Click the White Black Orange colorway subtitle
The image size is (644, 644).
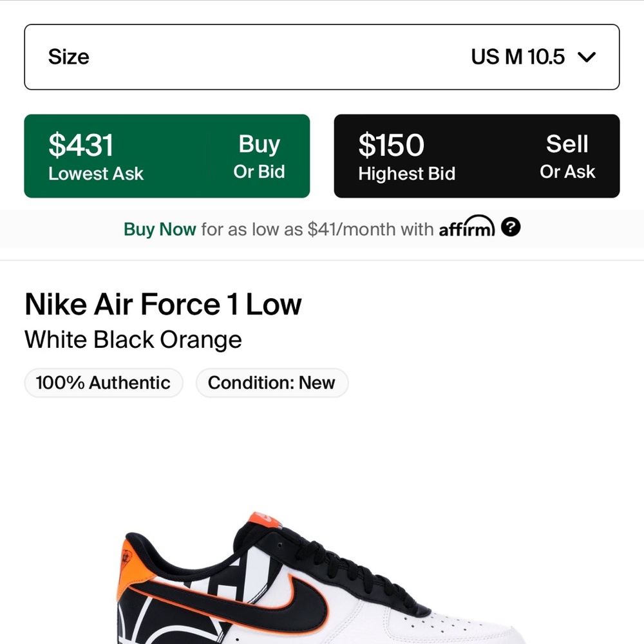(133, 339)
